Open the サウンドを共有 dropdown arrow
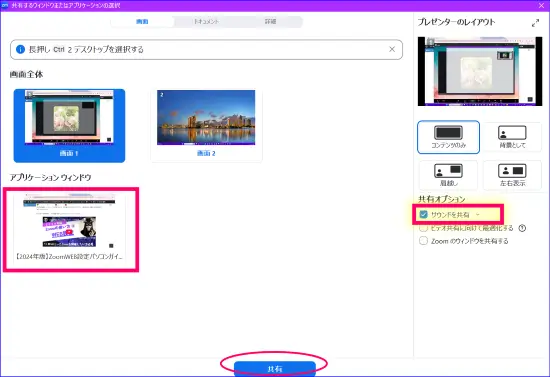 pos(478,215)
